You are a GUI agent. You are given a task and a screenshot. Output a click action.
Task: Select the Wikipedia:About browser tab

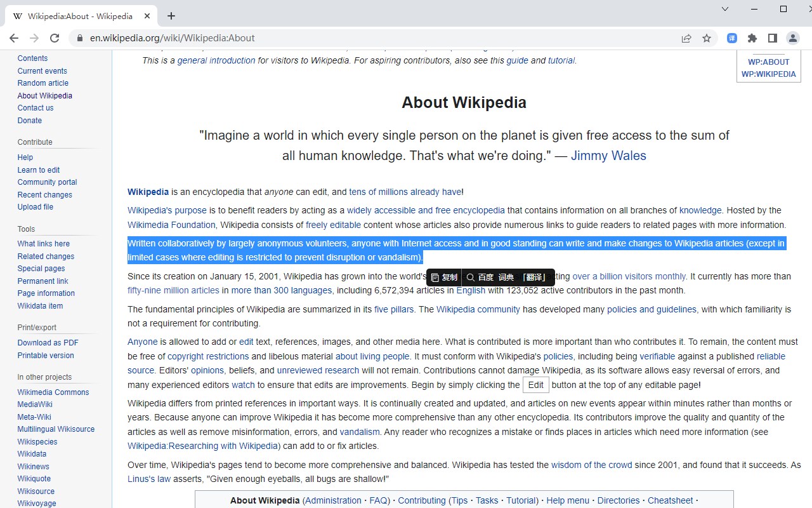(x=81, y=16)
